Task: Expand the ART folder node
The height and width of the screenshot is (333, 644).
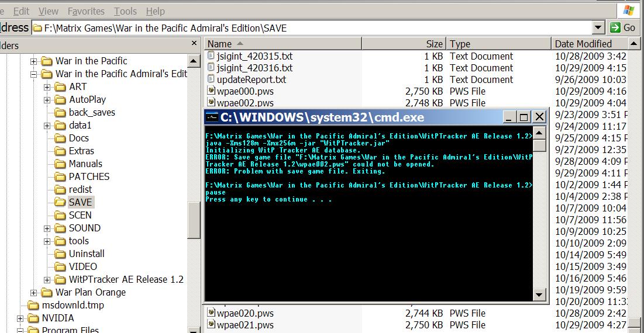Action: 47,88
